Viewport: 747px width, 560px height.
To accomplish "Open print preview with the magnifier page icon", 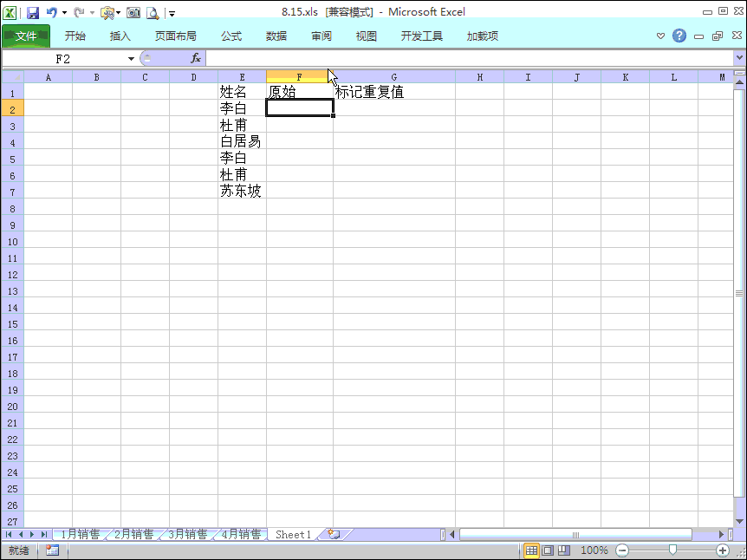I will [153, 13].
